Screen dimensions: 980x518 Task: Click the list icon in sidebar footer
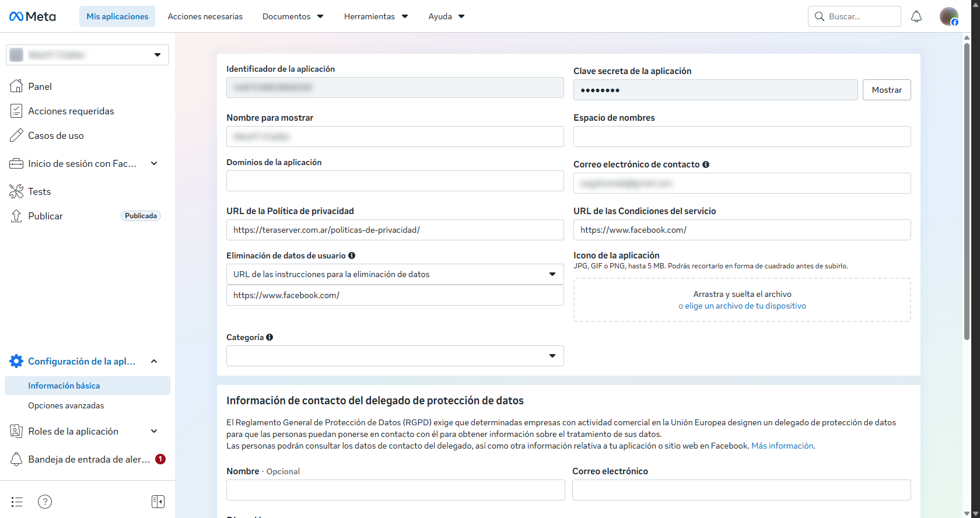click(x=17, y=502)
